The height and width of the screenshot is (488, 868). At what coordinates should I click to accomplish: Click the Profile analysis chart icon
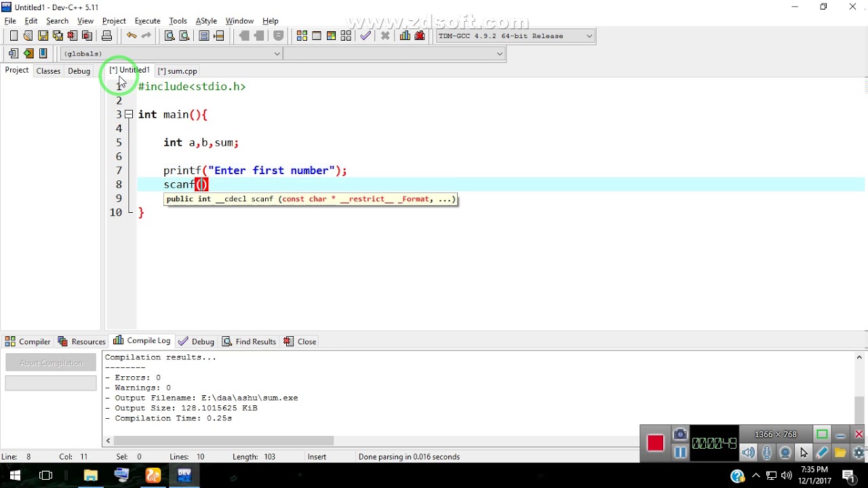tap(405, 36)
